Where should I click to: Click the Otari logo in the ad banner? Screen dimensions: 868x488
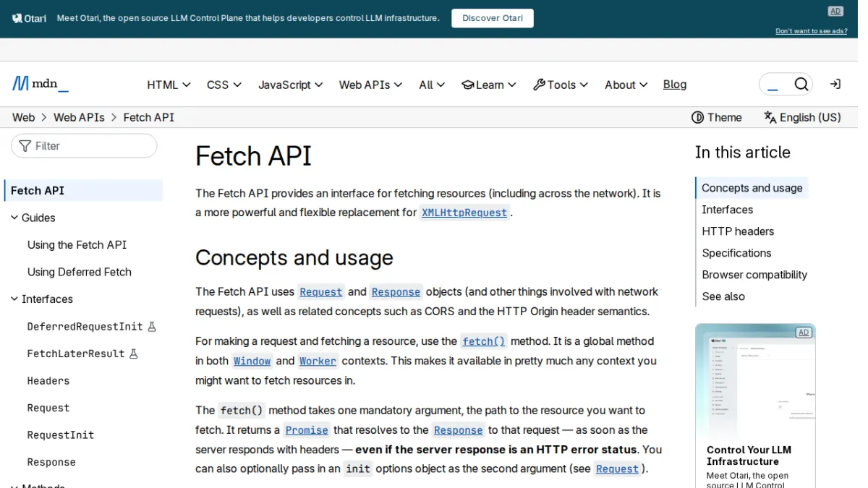pyautogui.click(x=29, y=18)
